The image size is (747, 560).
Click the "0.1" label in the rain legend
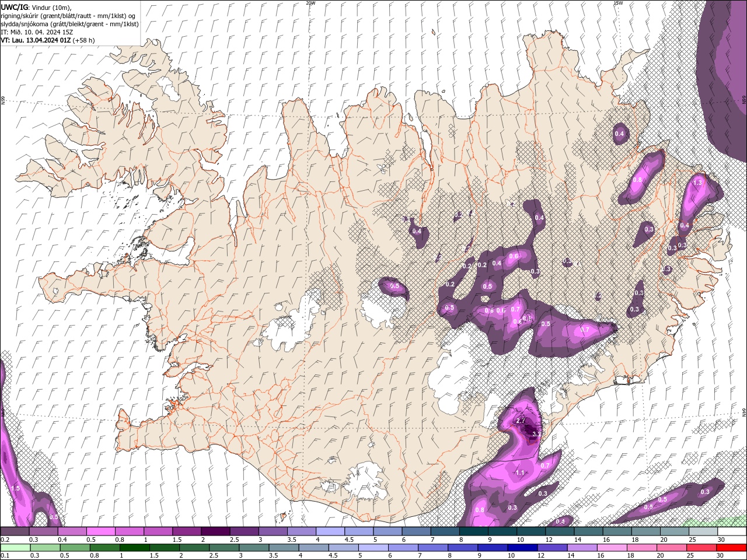[5, 556]
